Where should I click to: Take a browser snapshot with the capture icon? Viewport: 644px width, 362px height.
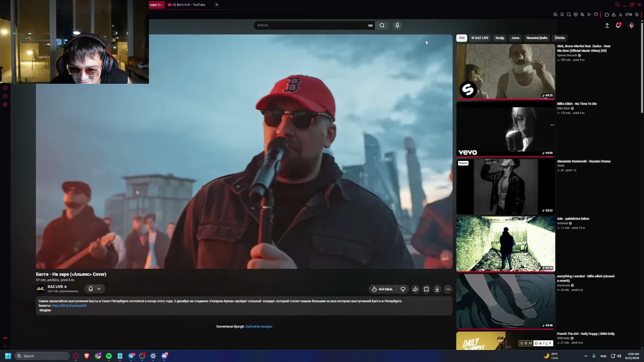(x=569, y=15)
